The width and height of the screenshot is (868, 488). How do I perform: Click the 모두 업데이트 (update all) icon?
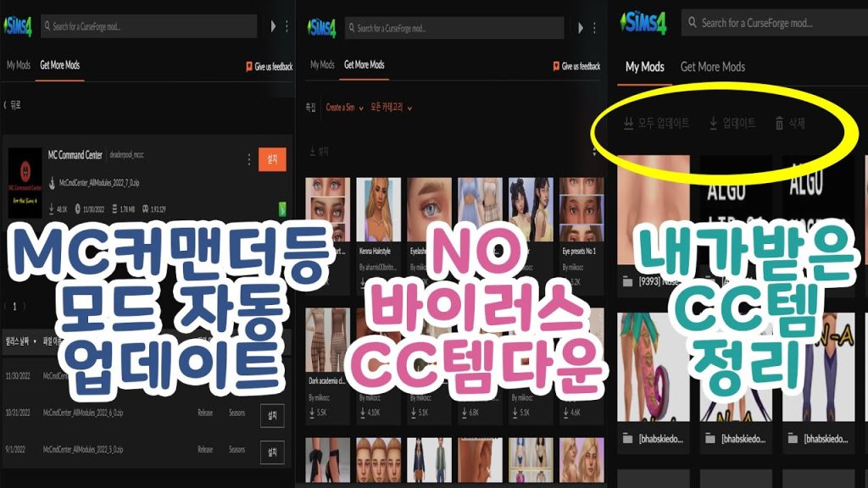point(628,124)
